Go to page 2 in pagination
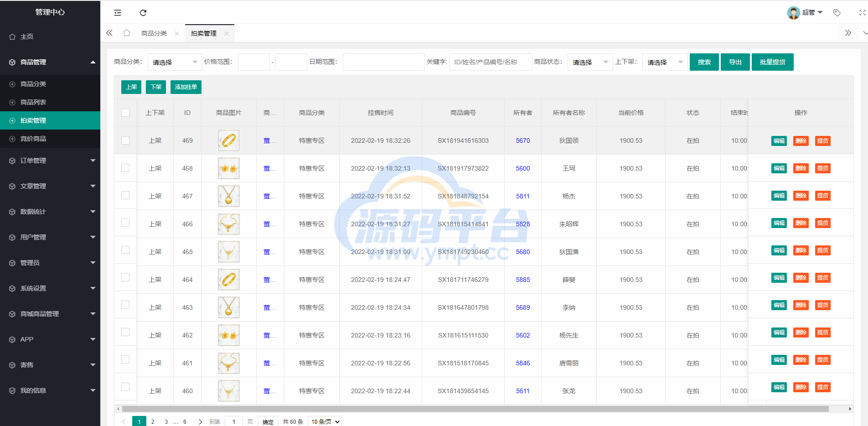Image resolution: width=868 pixels, height=426 pixels. point(153,422)
